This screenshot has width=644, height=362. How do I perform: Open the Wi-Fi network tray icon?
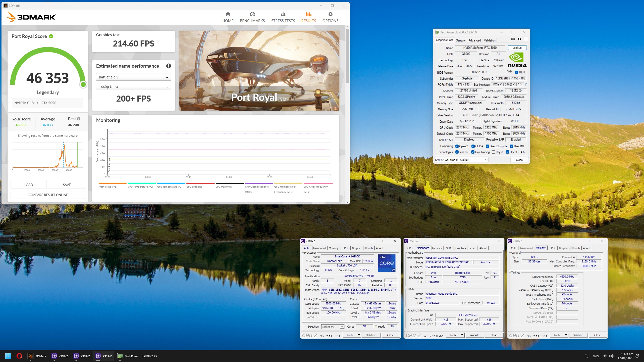(605, 356)
